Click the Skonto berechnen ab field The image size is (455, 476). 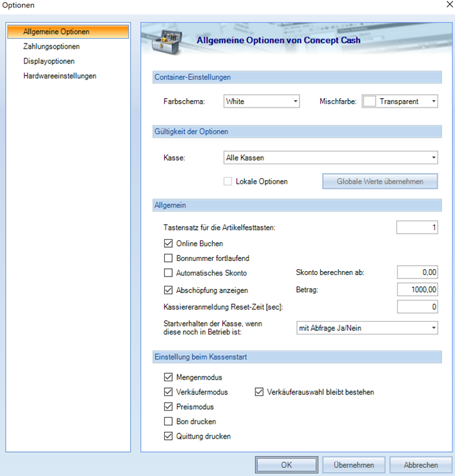pyautogui.click(x=418, y=272)
